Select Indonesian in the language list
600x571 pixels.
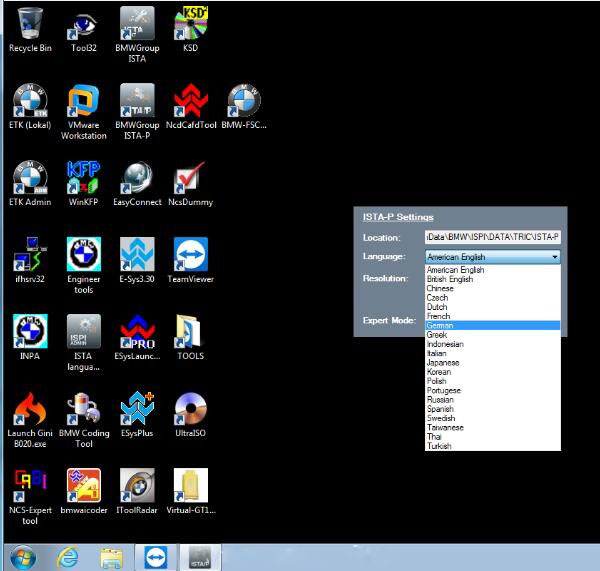click(492, 344)
